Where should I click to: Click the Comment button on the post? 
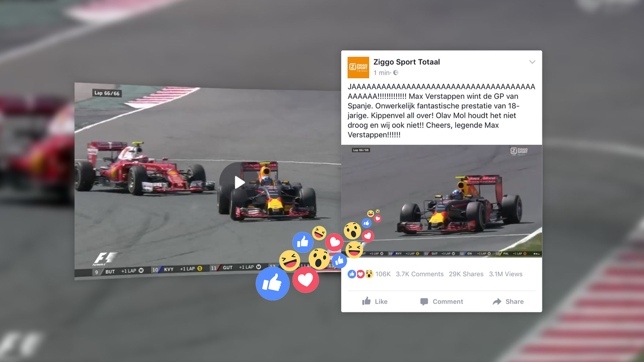tap(442, 301)
